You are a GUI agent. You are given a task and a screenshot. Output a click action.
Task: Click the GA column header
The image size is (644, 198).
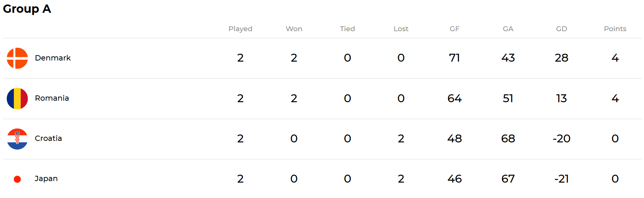[x=508, y=29]
